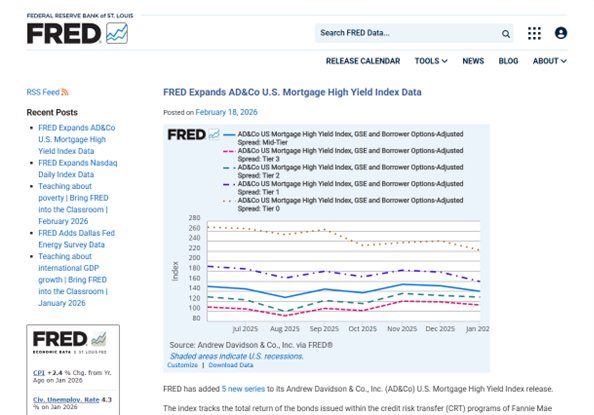Screen dimensions: 594x415
Task: Expand the Tools dropdown menu
Action: (431, 61)
